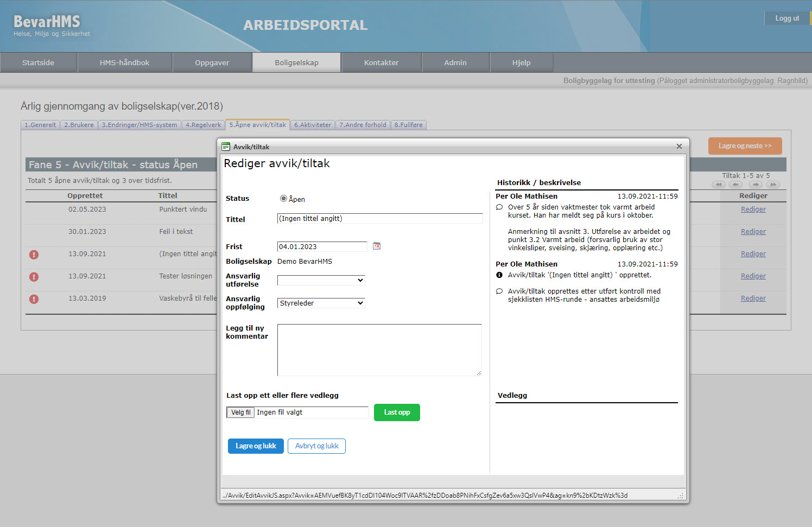Jump to the last Tiltak page
The height and width of the screenshot is (527, 812).
(773, 185)
